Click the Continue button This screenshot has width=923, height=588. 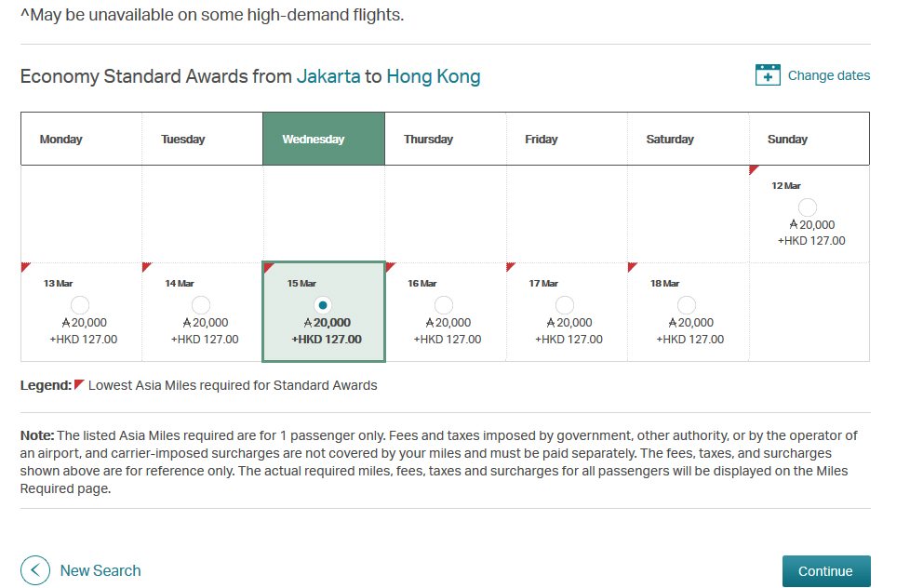826,570
